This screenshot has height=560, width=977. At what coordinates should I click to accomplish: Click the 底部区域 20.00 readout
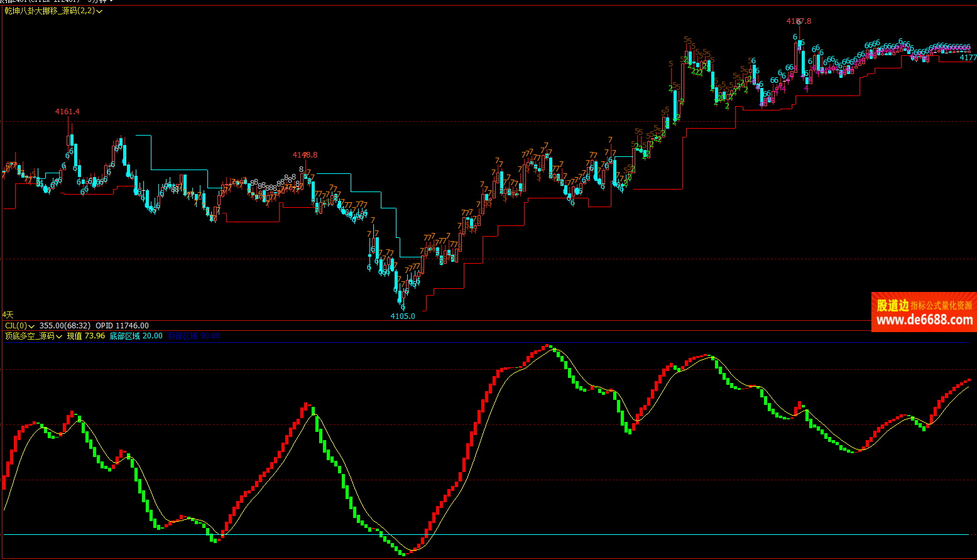136,337
